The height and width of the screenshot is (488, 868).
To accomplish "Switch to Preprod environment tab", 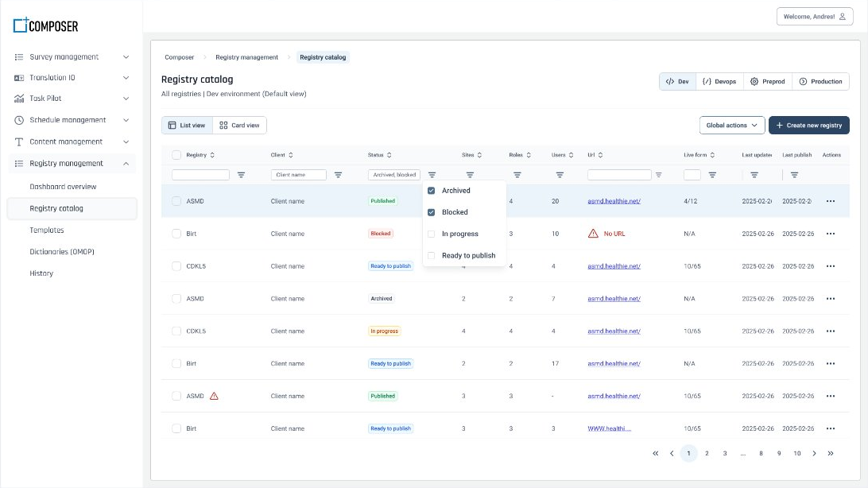I will [768, 81].
